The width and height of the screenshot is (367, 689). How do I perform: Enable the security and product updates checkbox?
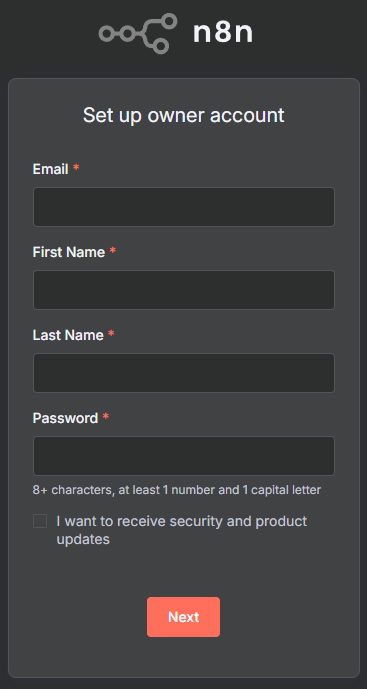[x=40, y=521]
